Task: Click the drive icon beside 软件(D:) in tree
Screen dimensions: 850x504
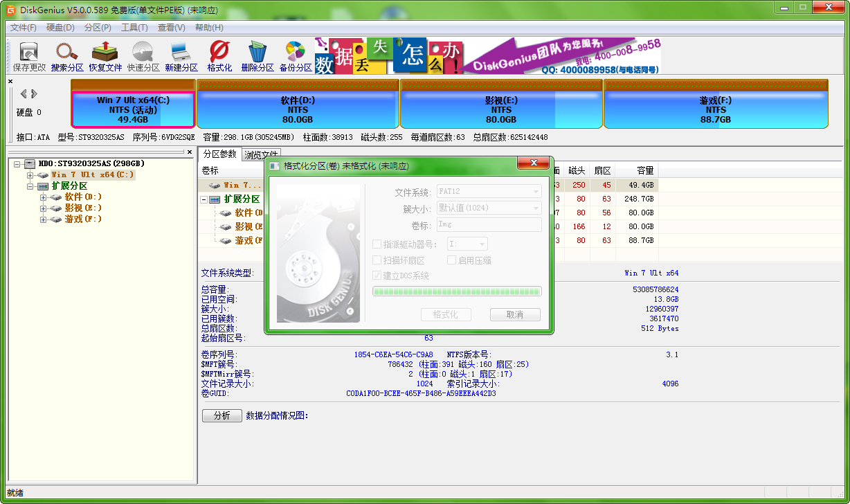Action: click(56, 197)
